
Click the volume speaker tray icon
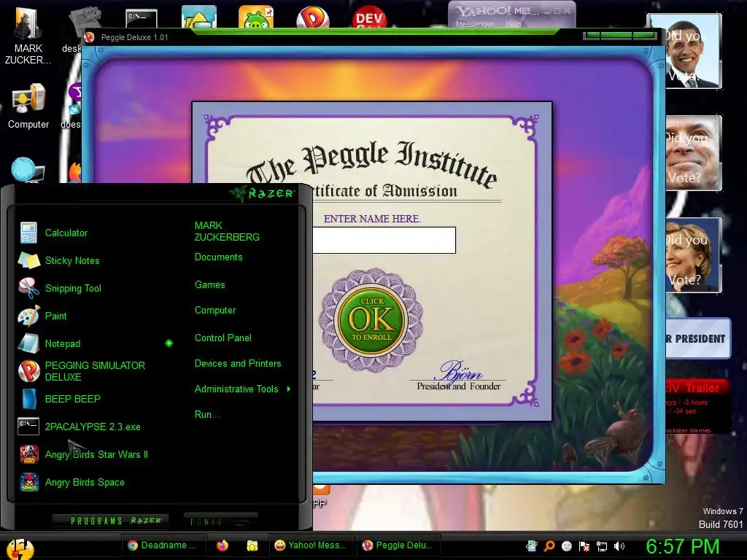(619, 546)
